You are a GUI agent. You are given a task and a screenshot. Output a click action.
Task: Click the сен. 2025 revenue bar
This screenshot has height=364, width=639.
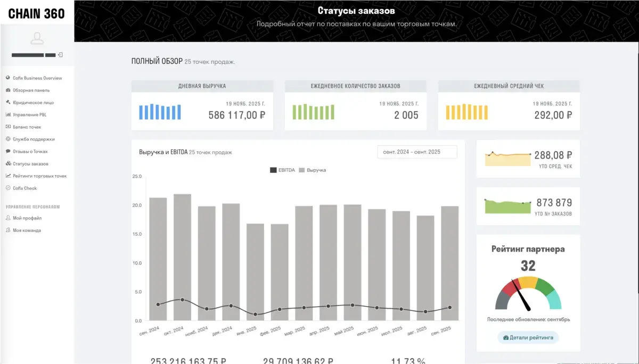pyautogui.click(x=450, y=263)
